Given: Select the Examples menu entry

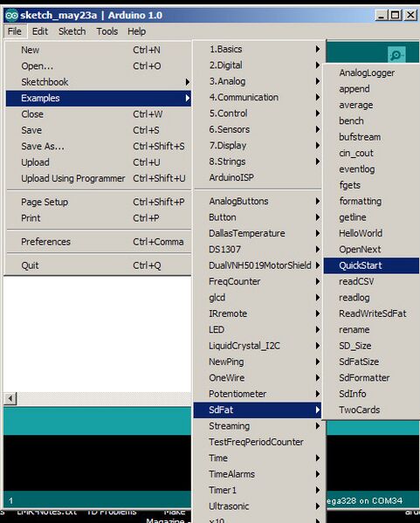Looking at the screenshot, I should [99, 98].
